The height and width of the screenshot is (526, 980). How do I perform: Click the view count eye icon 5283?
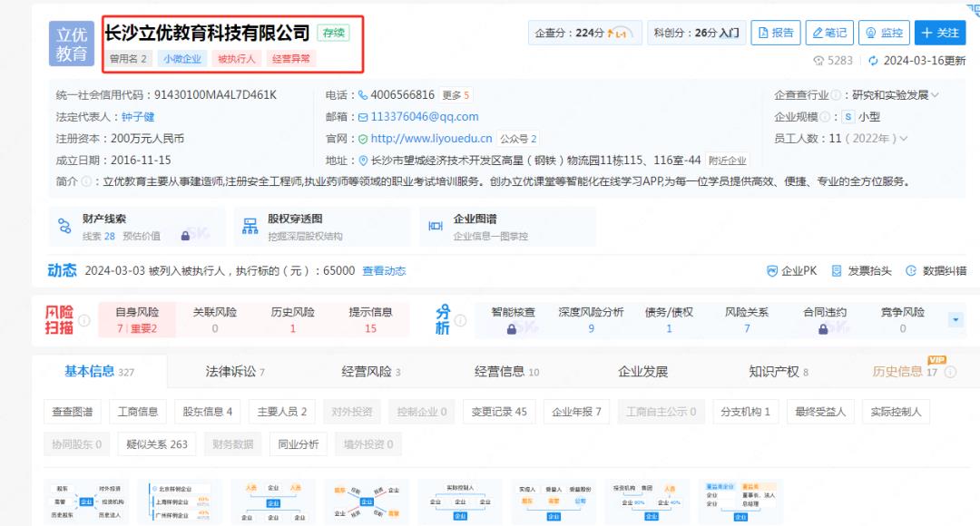818,61
